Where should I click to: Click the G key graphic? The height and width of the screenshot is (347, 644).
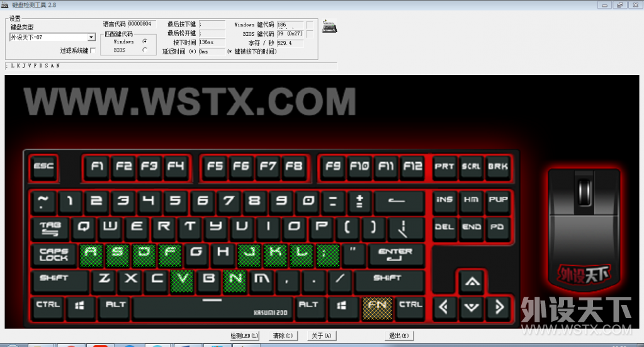click(196, 256)
